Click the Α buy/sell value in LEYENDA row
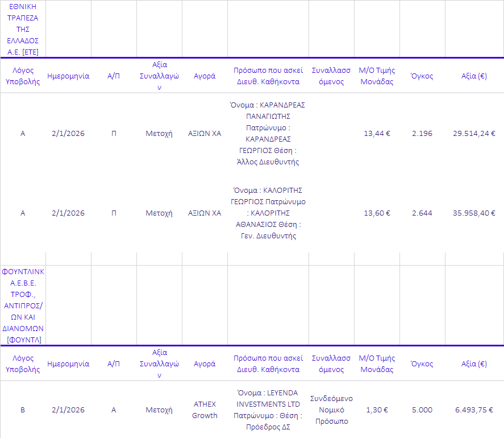Screen dimensions: 504x438 [114, 410]
